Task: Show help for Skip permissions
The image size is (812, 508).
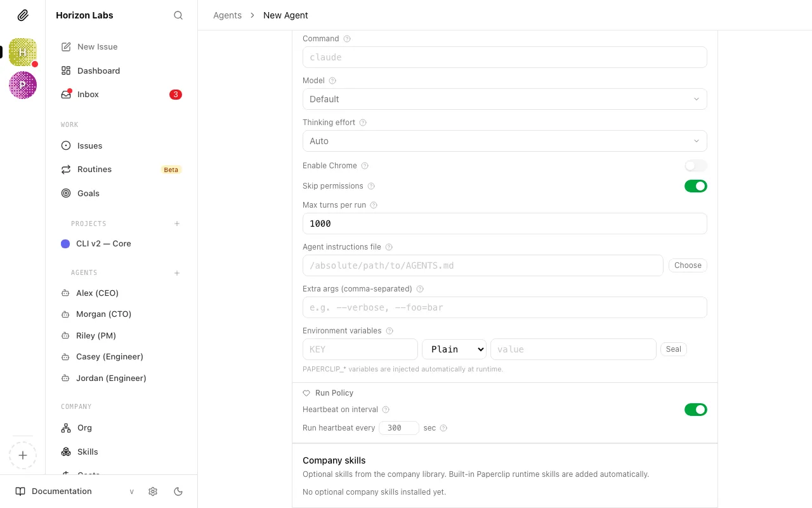Action: point(371,186)
